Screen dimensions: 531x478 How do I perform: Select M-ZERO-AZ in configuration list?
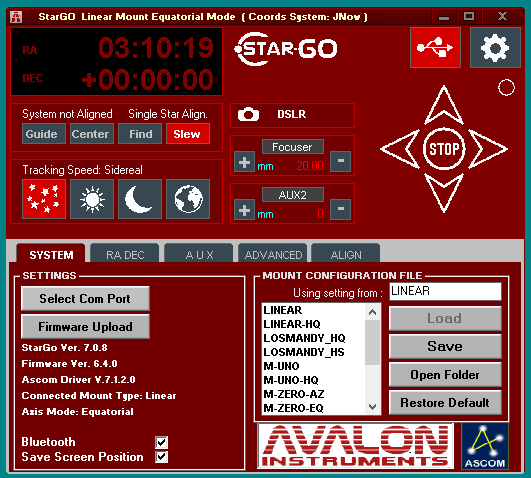tap(313, 394)
